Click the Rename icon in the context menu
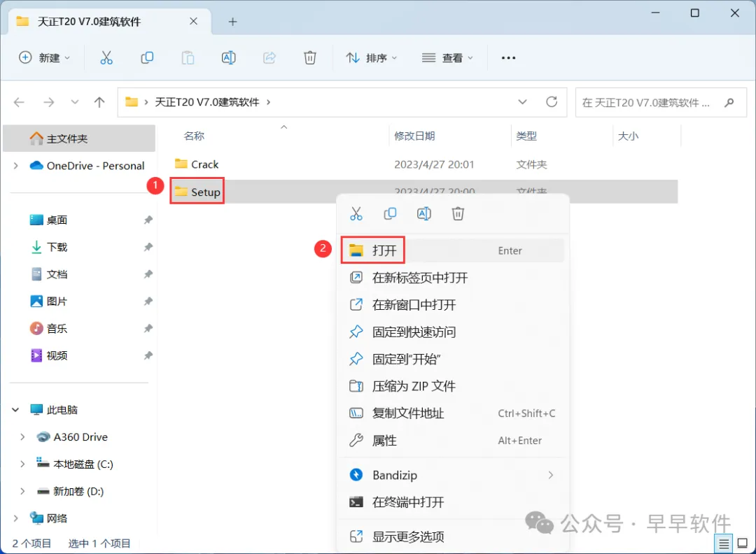756x554 pixels. point(423,213)
